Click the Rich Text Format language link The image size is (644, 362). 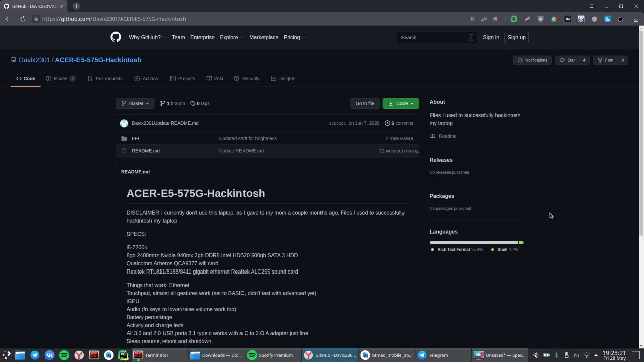tap(456, 250)
